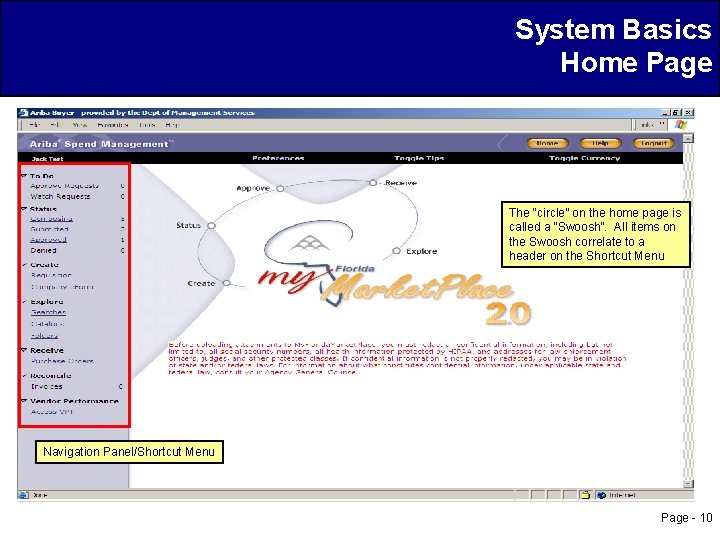Screen dimensions: 720x540
Task: Collapse the To Do section
Action: (x=24, y=176)
